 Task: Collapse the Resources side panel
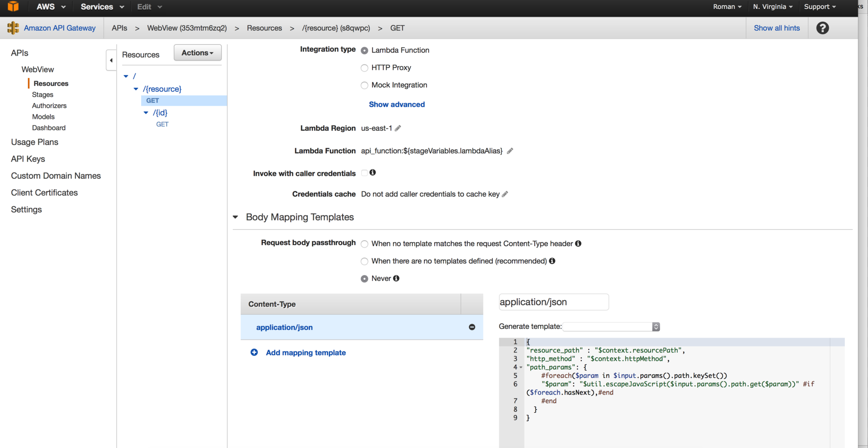tap(111, 60)
